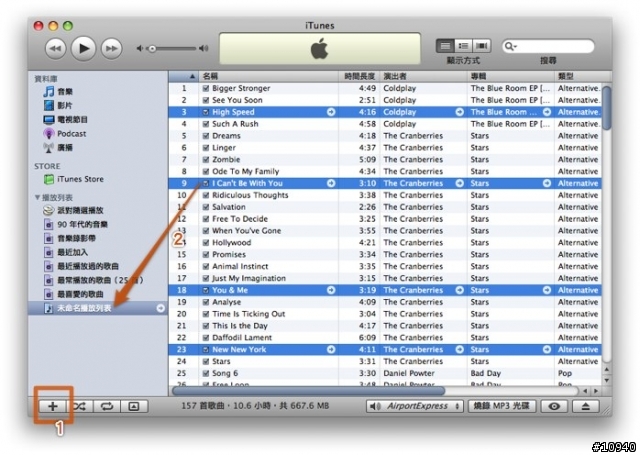Sort by the 時間長度 column header
This screenshot has height=455, width=640.
359,76
